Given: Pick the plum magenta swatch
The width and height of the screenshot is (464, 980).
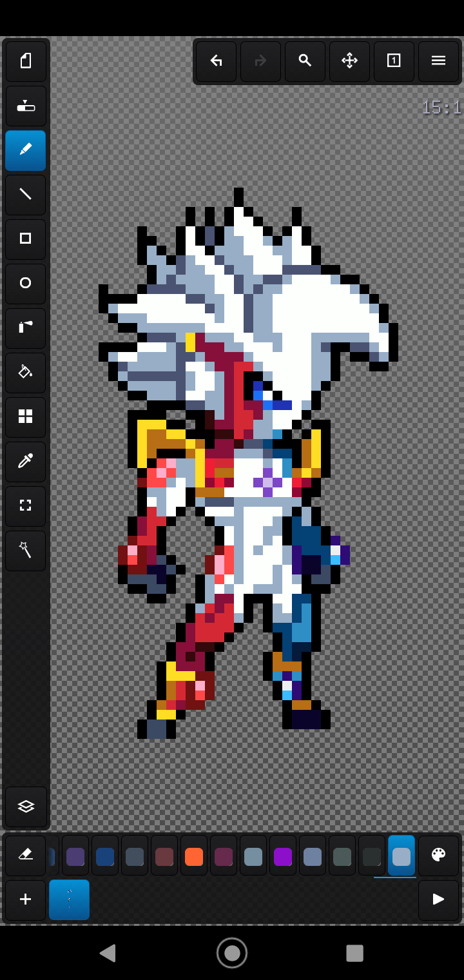Looking at the screenshot, I should 224,856.
